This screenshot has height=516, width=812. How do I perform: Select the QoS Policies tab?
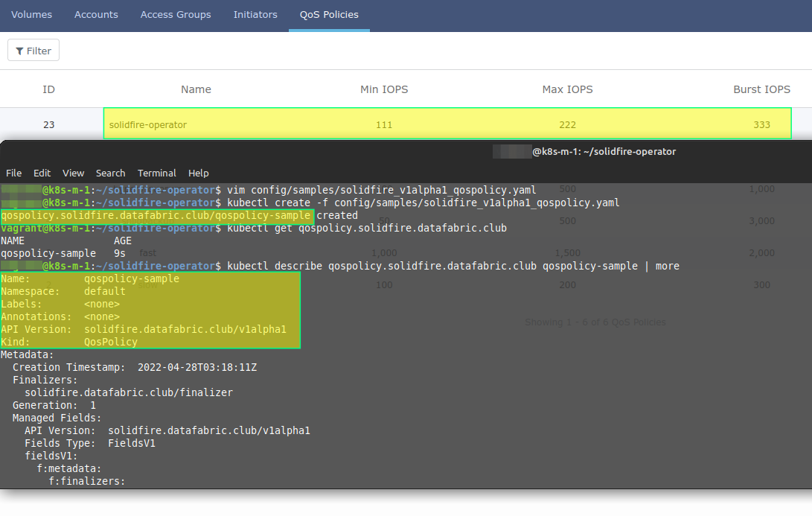coord(330,15)
